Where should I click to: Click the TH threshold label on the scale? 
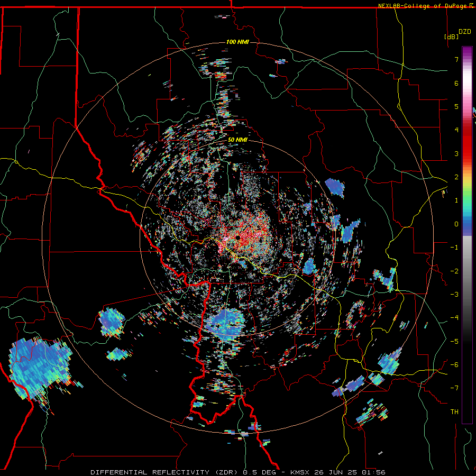tap(454, 412)
